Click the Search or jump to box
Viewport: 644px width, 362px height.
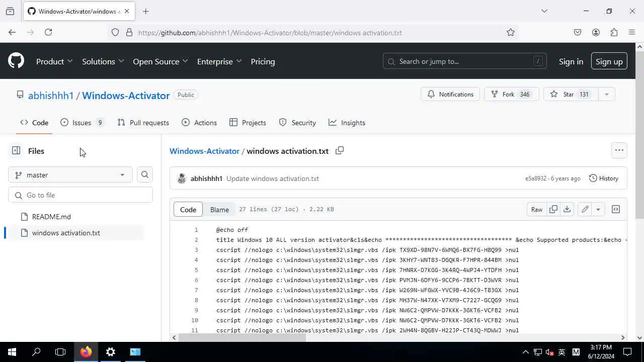[465, 61]
